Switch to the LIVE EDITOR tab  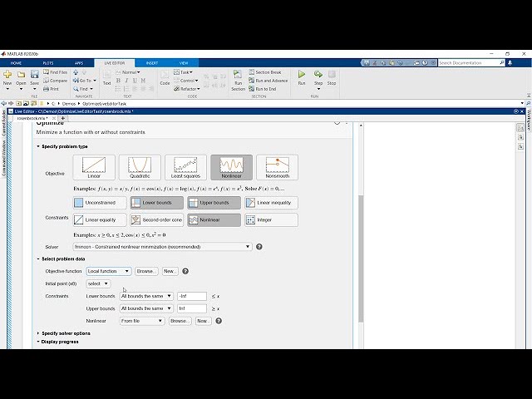(115, 63)
